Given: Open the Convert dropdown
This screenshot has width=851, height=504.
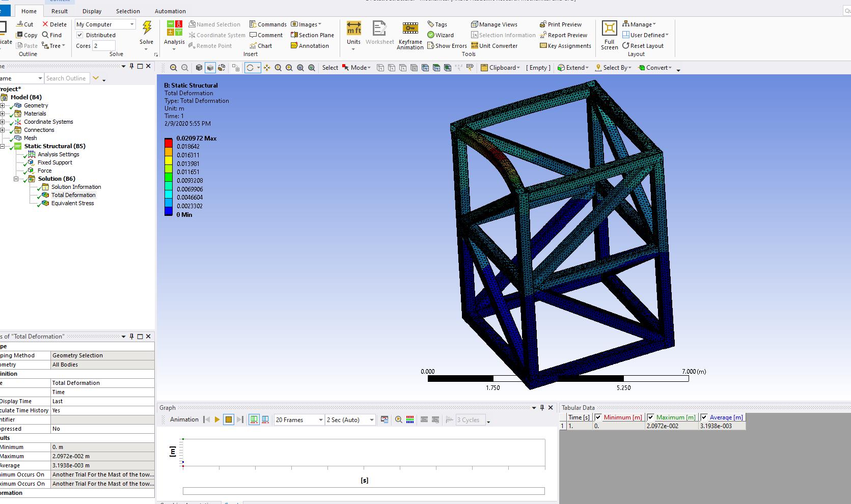Looking at the screenshot, I should tap(655, 68).
